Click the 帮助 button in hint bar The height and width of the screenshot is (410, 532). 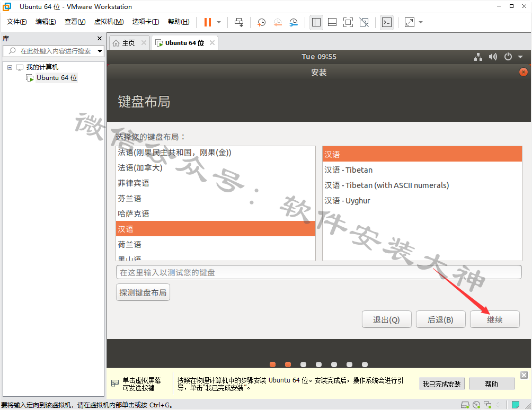pyautogui.click(x=492, y=384)
